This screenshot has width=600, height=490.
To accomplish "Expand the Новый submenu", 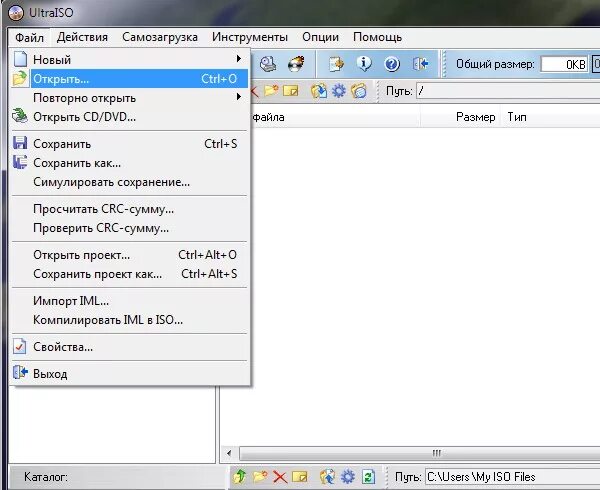I will pyautogui.click(x=130, y=60).
